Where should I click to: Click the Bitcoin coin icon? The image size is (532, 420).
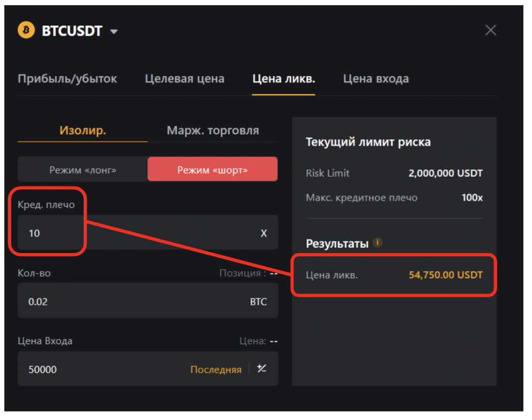pos(26,30)
